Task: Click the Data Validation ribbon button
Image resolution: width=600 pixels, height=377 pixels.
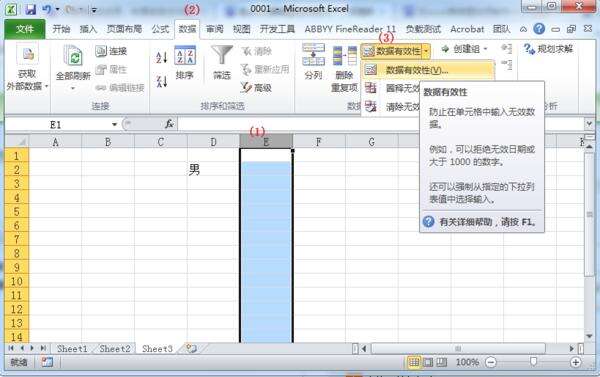Action: point(391,51)
